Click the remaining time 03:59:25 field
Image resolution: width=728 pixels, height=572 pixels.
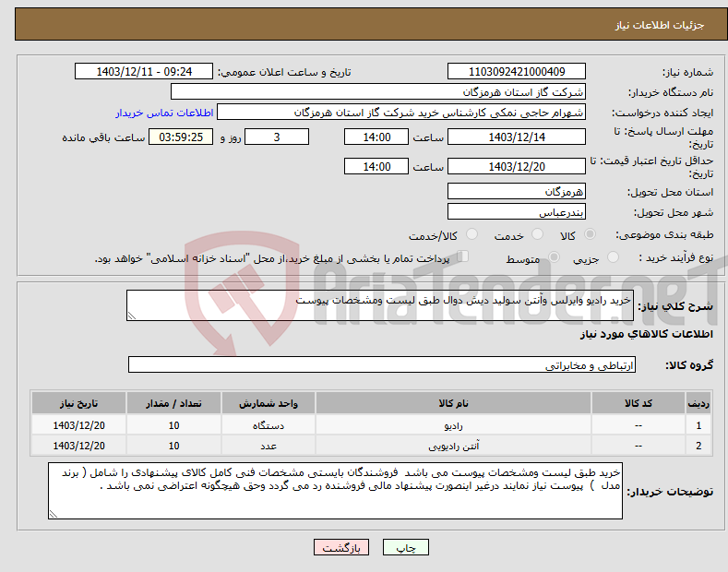(181, 137)
